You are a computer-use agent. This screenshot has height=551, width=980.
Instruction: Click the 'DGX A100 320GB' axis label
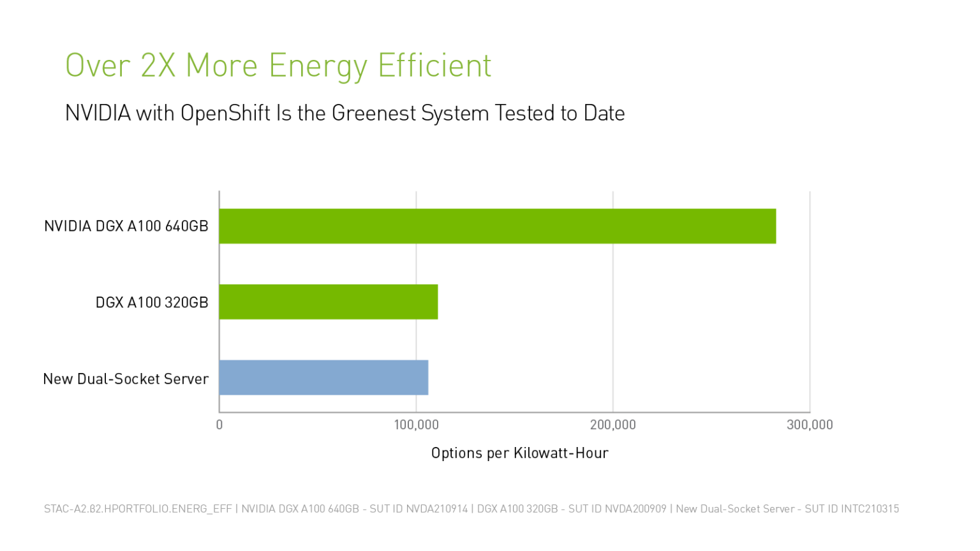(x=152, y=302)
